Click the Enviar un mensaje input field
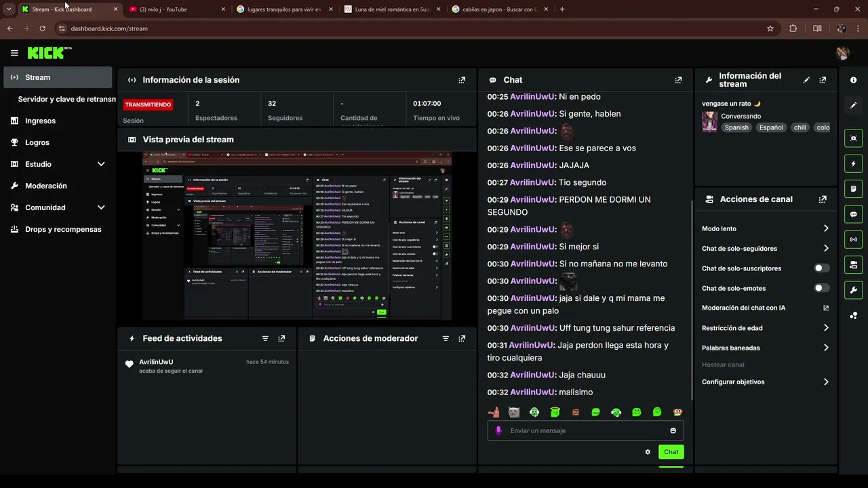This screenshot has height=488, width=868. 585,430
